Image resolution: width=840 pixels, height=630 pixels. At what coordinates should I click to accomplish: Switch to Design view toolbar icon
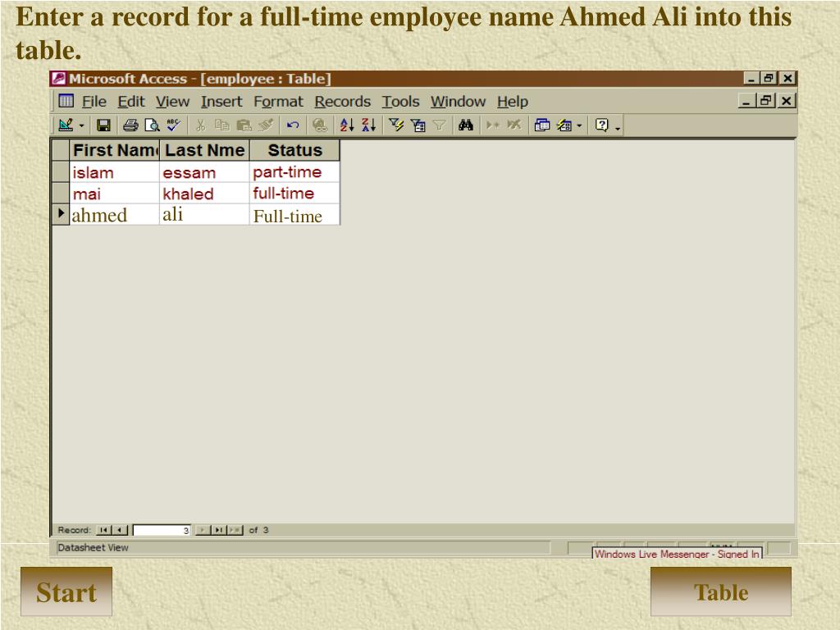pos(66,126)
